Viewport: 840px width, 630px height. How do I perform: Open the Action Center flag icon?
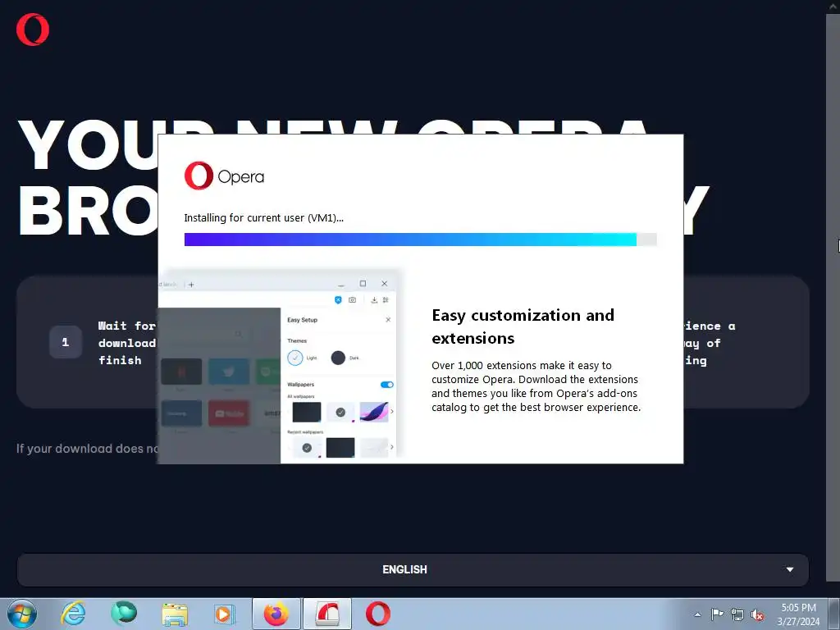point(717,614)
